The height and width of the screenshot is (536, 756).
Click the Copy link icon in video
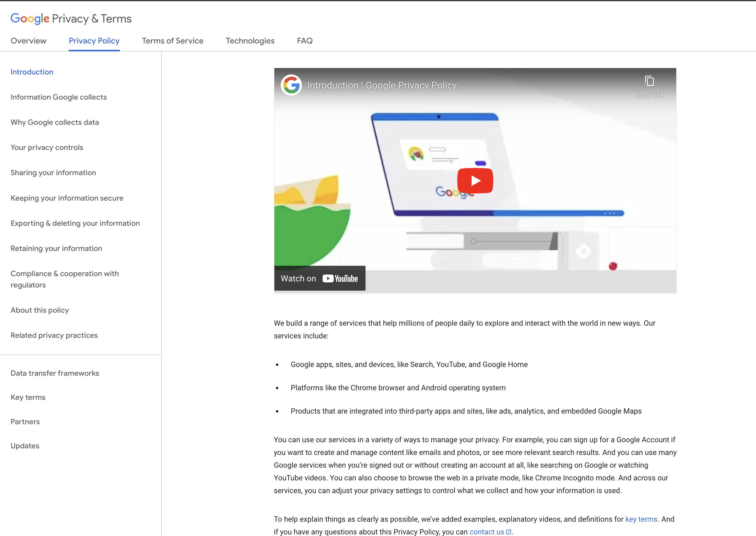pyautogui.click(x=648, y=81)
